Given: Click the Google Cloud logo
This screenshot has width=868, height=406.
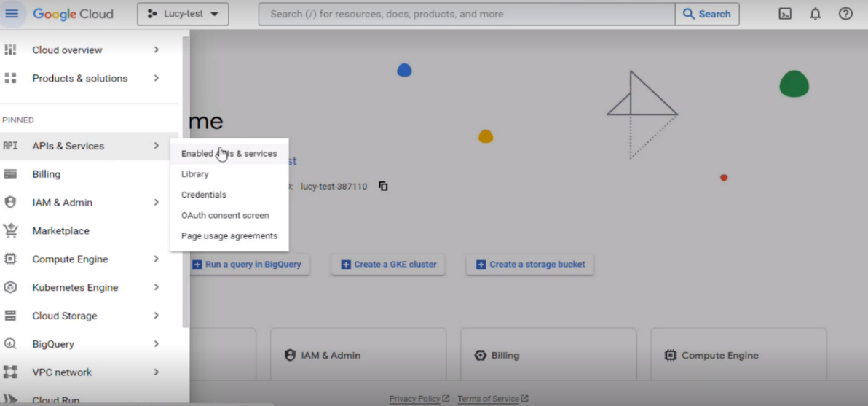Looking at the screenshot, I should tap(73, 14).
